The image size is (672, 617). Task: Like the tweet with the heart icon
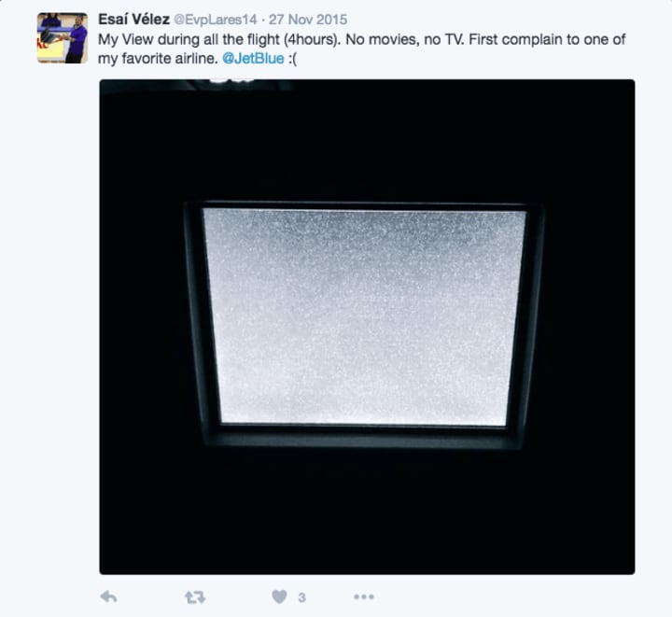[279, 596]
